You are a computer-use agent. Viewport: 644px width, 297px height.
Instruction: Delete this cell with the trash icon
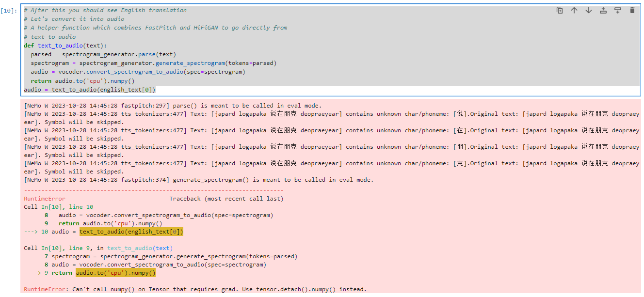coord(632,10)
